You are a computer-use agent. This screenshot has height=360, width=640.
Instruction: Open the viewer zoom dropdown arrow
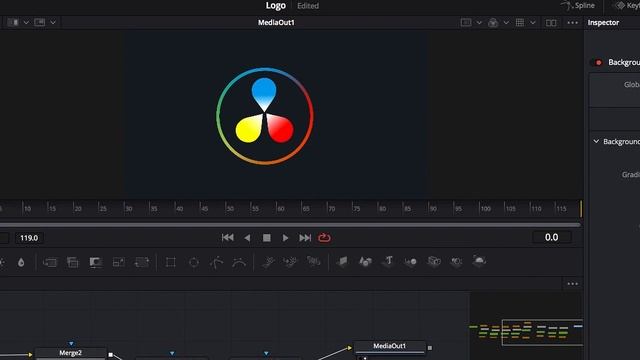(479, 22)
